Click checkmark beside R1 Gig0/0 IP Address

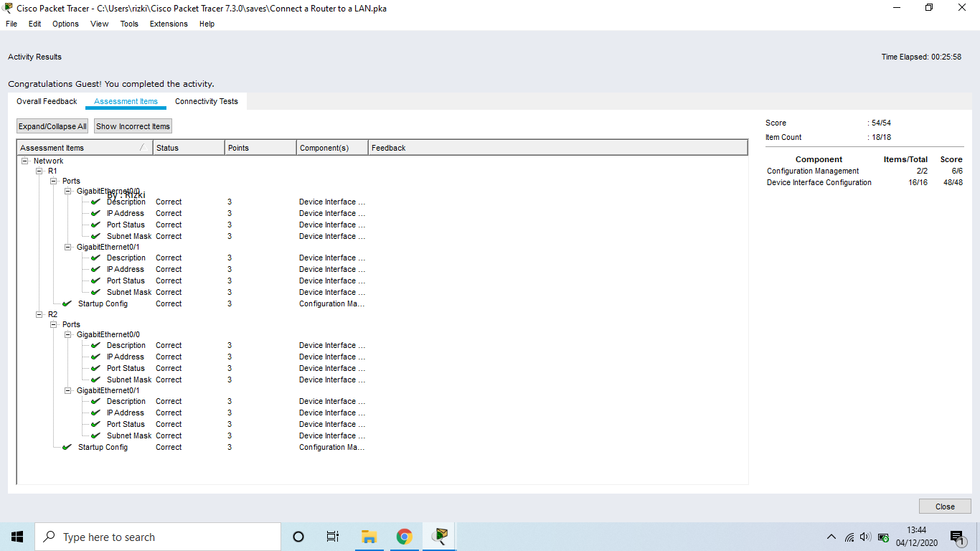click(x=96, y=213)
